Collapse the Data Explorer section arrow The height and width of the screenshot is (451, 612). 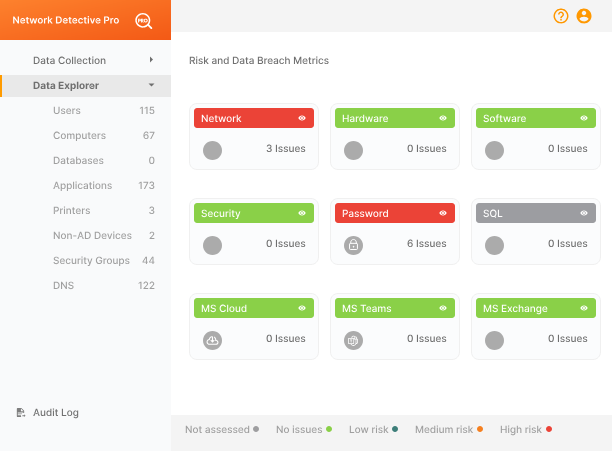tap(151, 85)
